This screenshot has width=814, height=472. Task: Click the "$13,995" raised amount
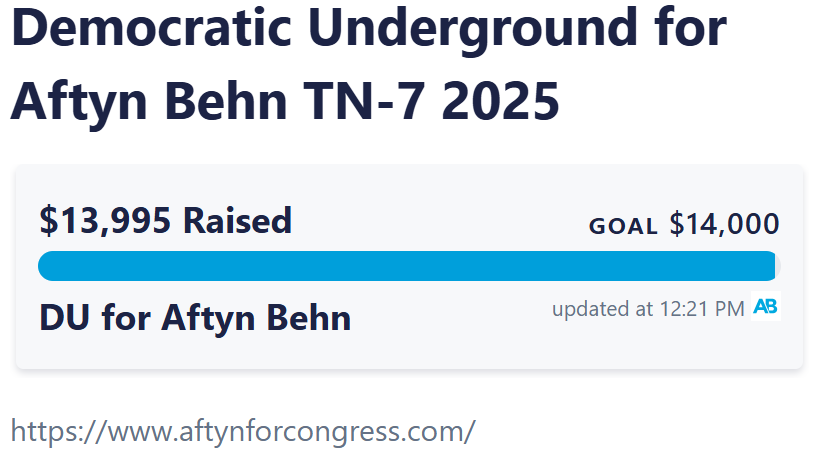click(105, 220)
